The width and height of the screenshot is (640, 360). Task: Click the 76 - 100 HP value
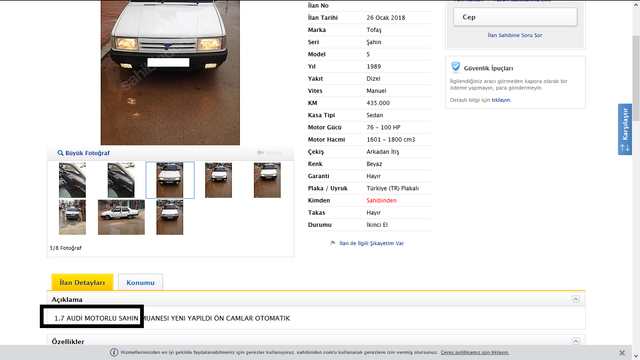coord(383,127)
